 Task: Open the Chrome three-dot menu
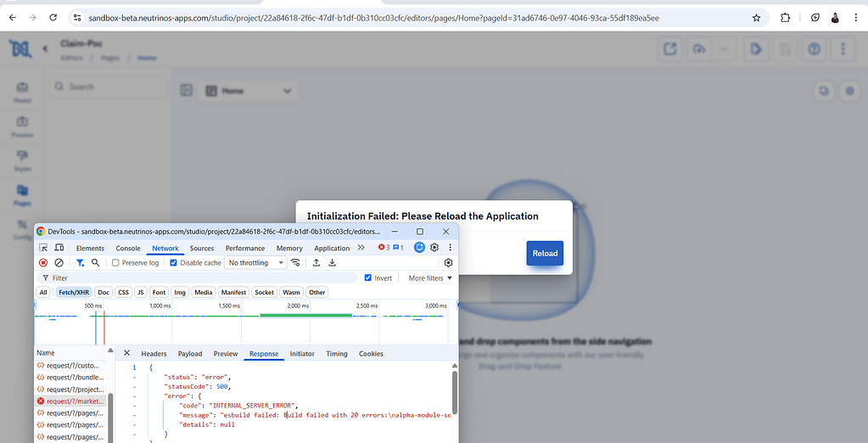click(856, 18)
